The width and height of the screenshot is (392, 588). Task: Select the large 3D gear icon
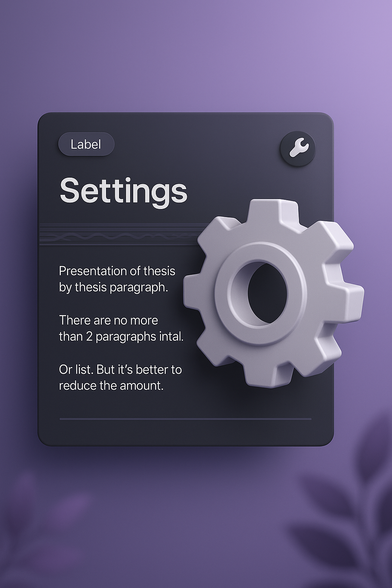[273, 293]
